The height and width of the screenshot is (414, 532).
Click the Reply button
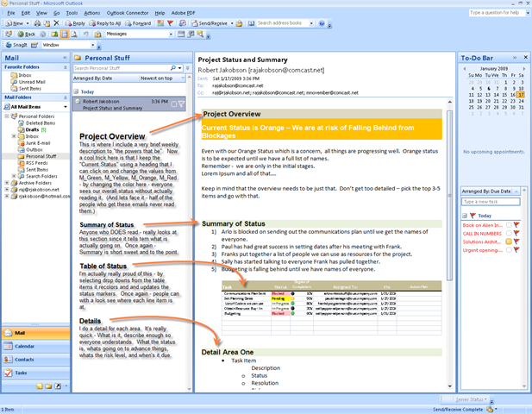pos(75,23)
